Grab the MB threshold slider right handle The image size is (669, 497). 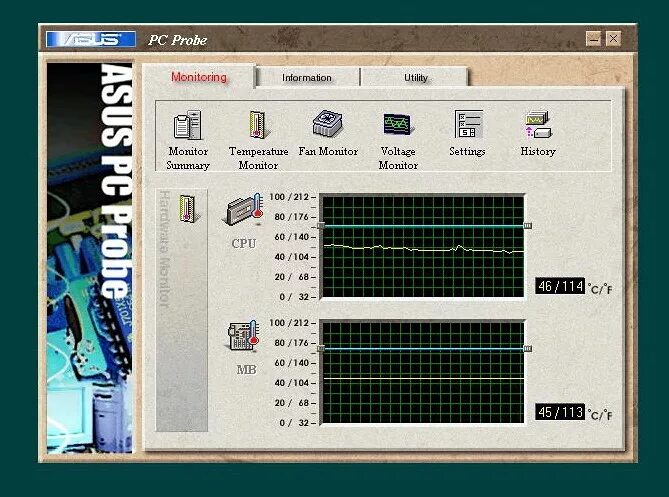(x=528, y=349)
